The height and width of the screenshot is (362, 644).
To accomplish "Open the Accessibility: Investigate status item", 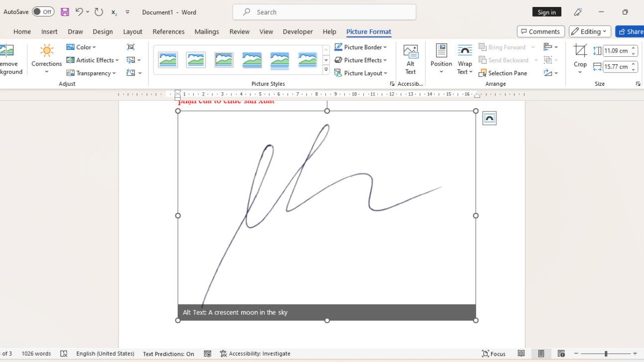I will pos(255,354).
